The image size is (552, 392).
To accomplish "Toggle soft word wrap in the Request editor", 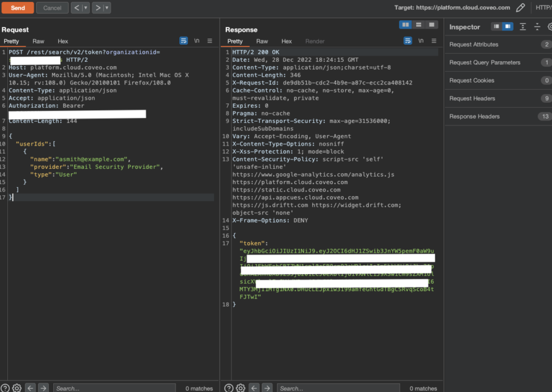I will point(184,40).
